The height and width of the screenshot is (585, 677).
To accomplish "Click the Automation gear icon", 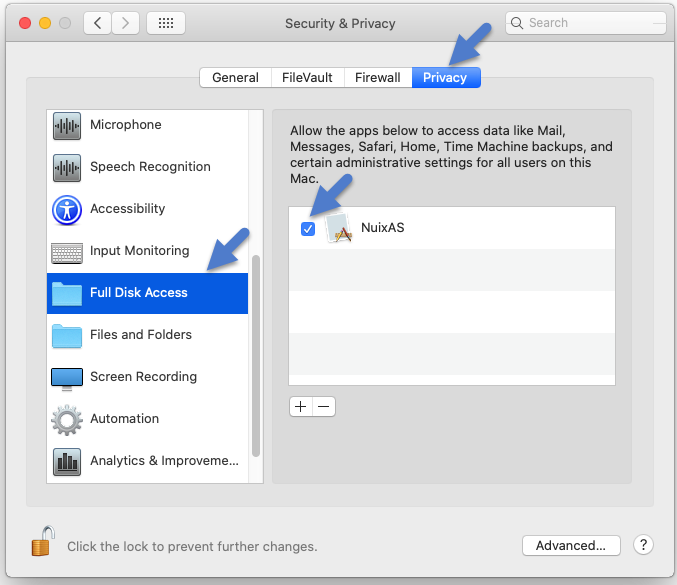I will [66, 420].
